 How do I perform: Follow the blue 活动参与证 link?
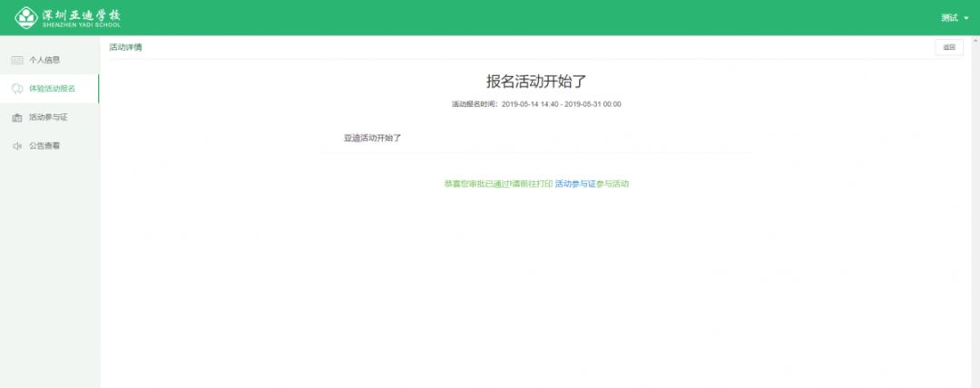(x=575, y=184)
